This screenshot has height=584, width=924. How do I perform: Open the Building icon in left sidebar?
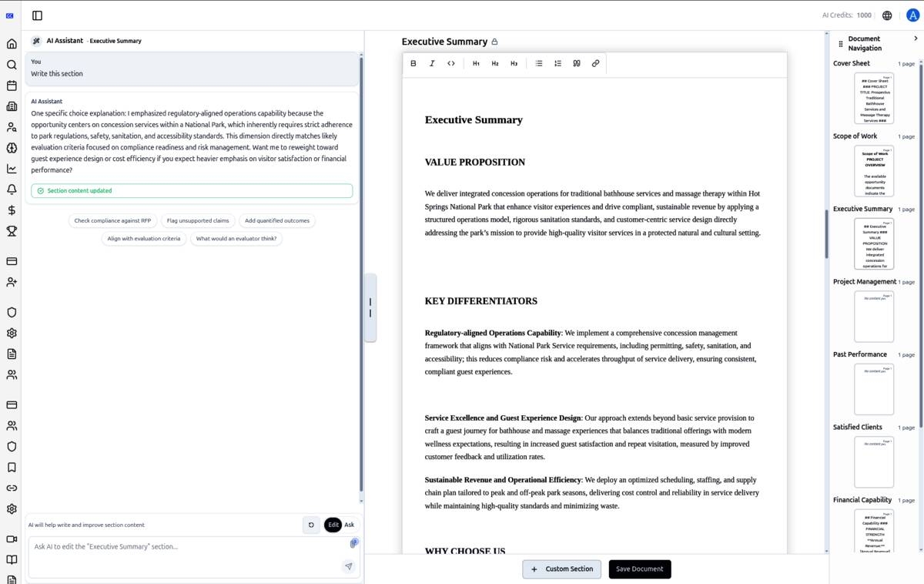pos(12,106)
